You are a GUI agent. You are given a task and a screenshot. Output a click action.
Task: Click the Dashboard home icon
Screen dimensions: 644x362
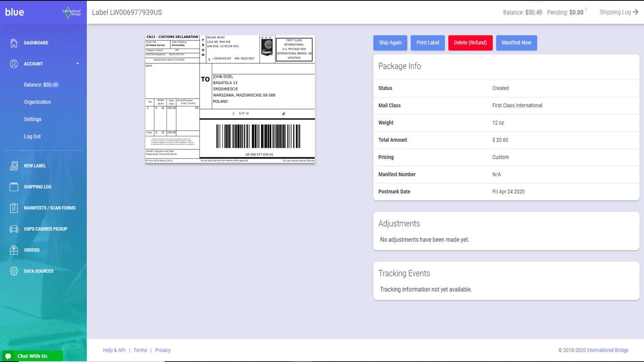pyautogui.click(x=14, y=43)
